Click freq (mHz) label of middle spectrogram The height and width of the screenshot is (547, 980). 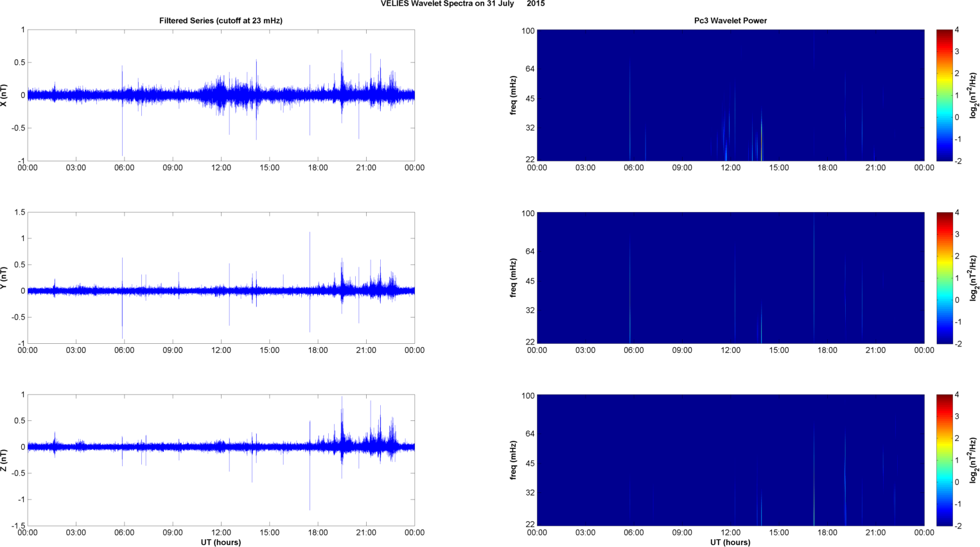[x=514, y=278]
